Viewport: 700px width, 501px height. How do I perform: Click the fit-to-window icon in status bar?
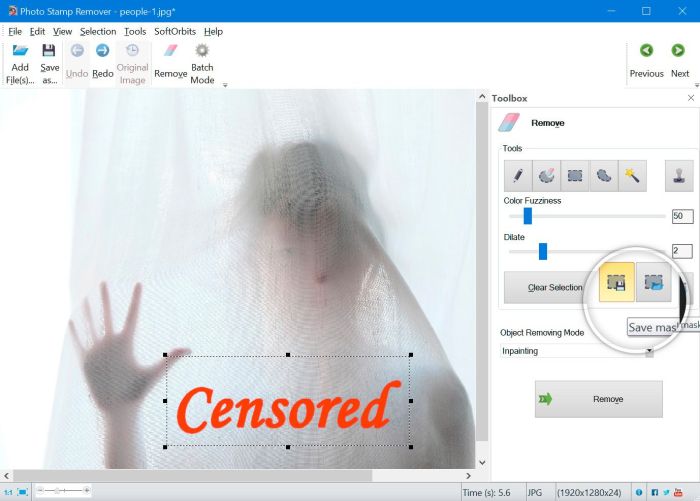23,492
